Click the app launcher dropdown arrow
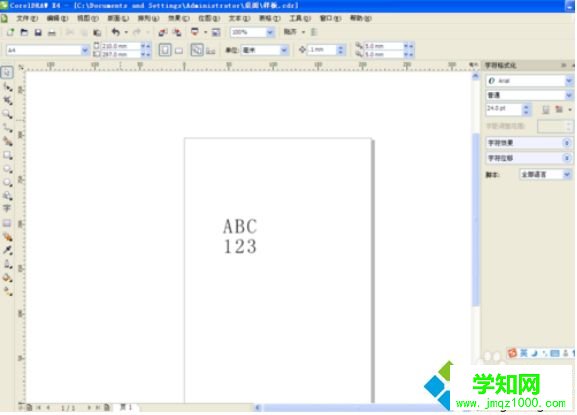 tap(205, 32)
